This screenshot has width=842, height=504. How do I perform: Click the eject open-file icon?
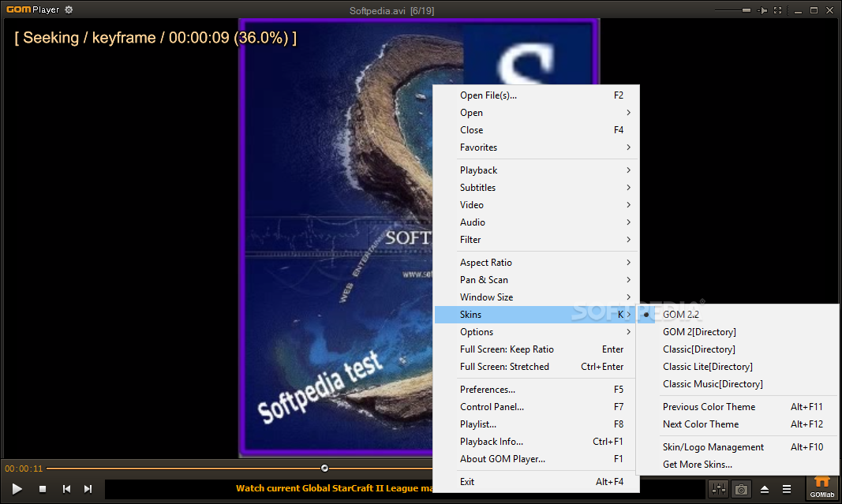[764, 489]
